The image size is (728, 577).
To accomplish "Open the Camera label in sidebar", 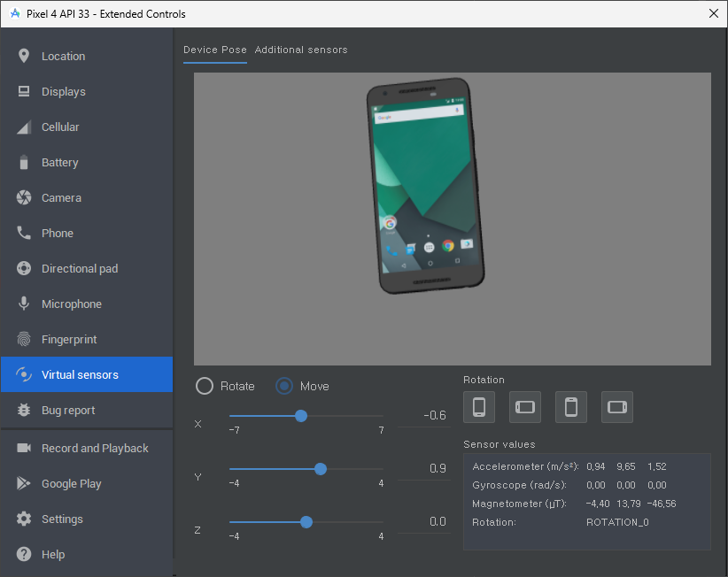I will pos(61,198).
